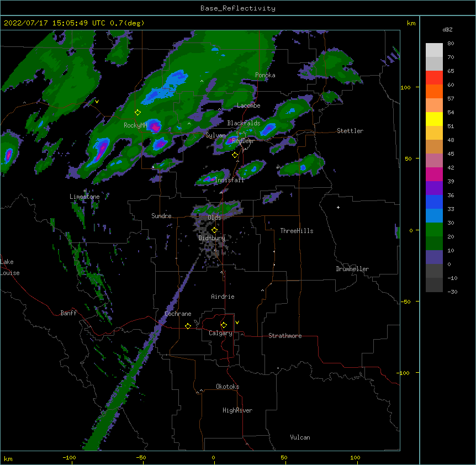Select the Olds label

point(214,218)
